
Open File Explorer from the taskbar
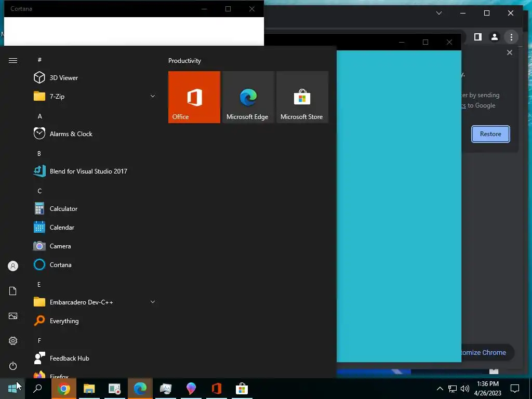click(89, 389)
